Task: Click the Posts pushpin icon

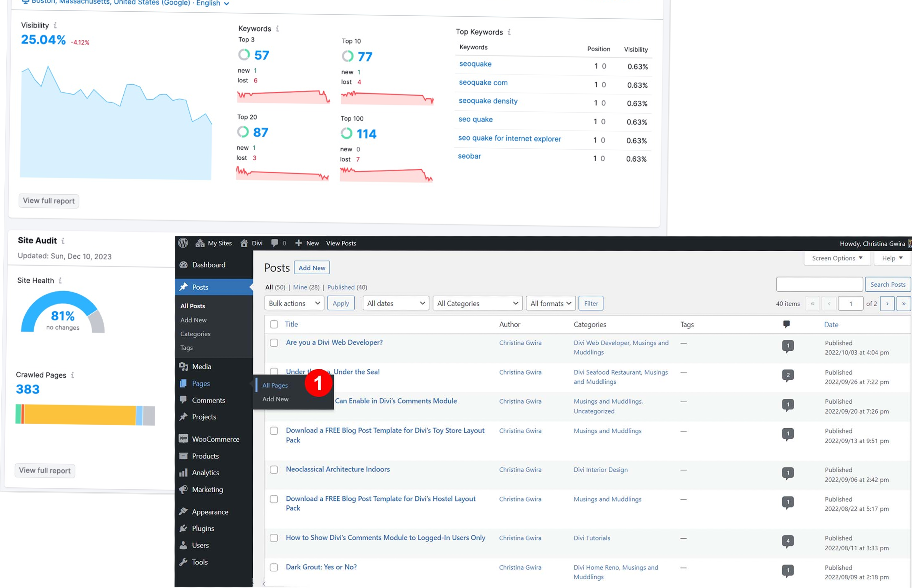Action: point(183,287)
